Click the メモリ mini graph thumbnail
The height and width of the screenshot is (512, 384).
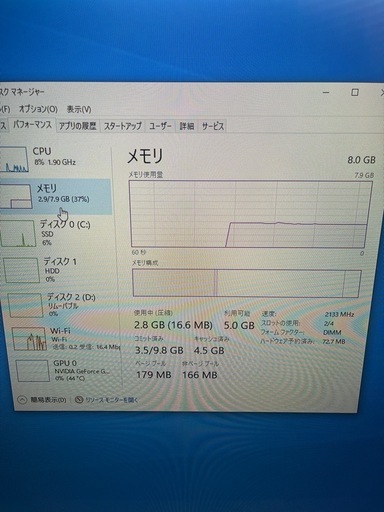click(x=16, y=197)
